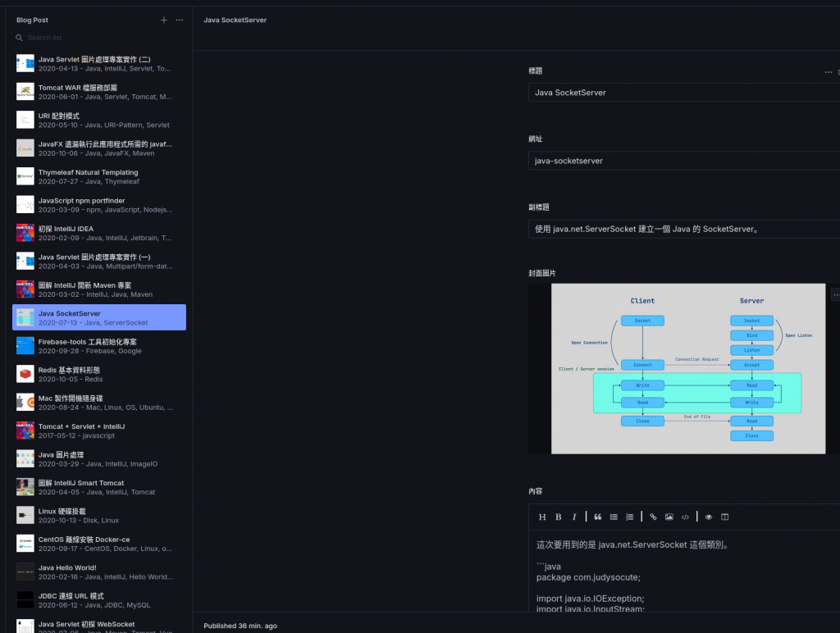Select Thymeleaf Natural Templating post
This screenshot has width=840, height=633.
point(99,176)
